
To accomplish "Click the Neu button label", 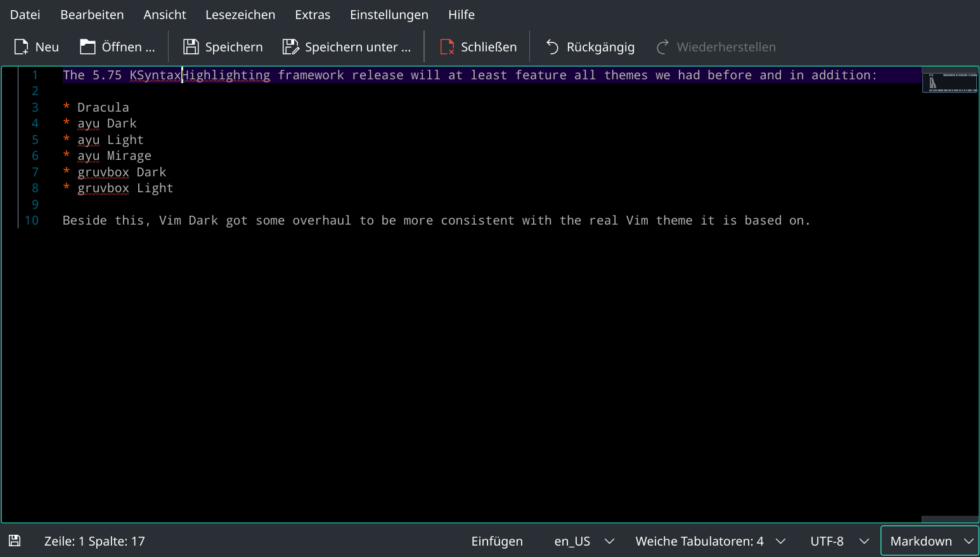I will pos(47,47).
